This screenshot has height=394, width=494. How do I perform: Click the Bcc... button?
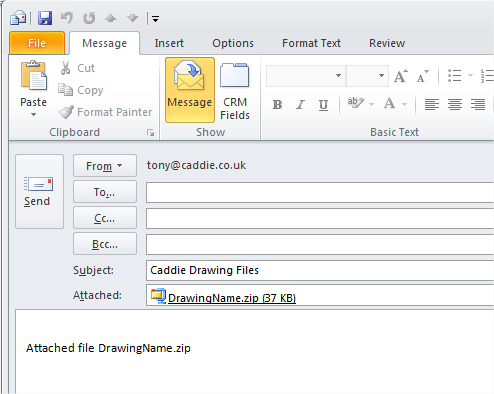coord(105,244)
